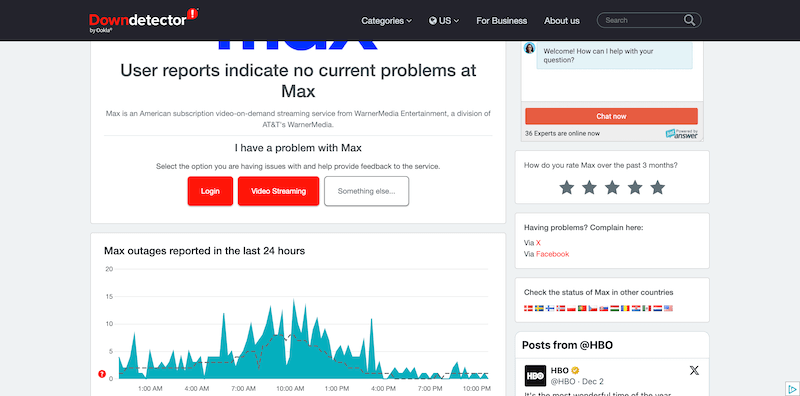Click the chat assistant avatar
The width and height of the screenshot is (800, 396).
(x=530, y=48)
